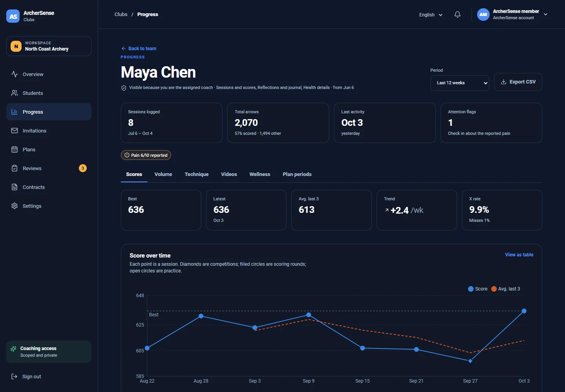The height and width of the screenshot is (392, 565).
Task: Click the Students people icon
Action: pos(15,93)
